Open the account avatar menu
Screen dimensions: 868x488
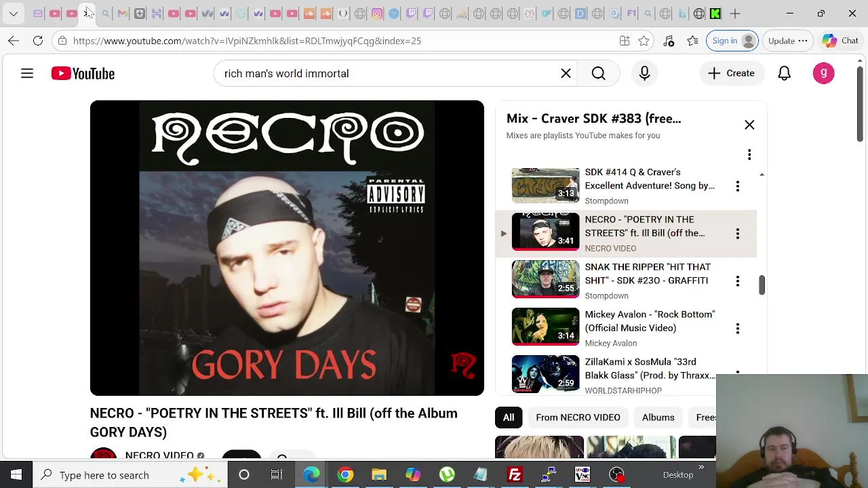[x=823, y=73]
